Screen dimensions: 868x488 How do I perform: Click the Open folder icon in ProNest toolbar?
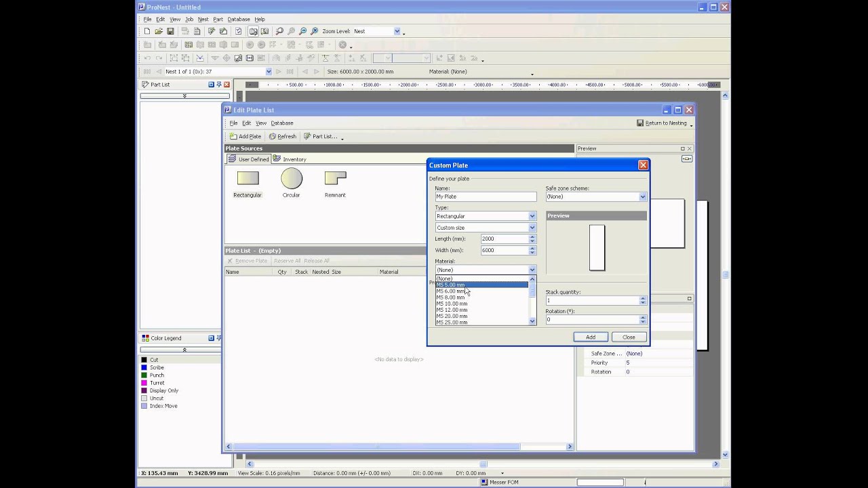pyautogui.click(x=159, y=31)
